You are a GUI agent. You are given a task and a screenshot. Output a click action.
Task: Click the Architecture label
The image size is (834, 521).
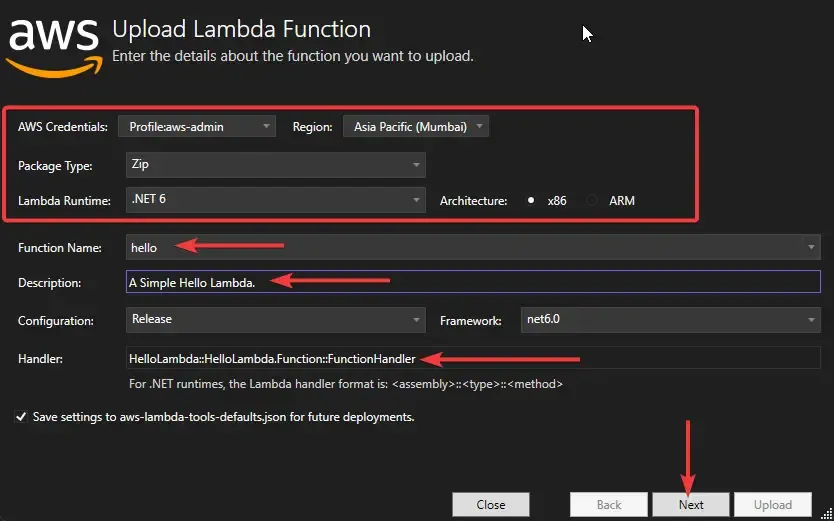coord(473,201)
